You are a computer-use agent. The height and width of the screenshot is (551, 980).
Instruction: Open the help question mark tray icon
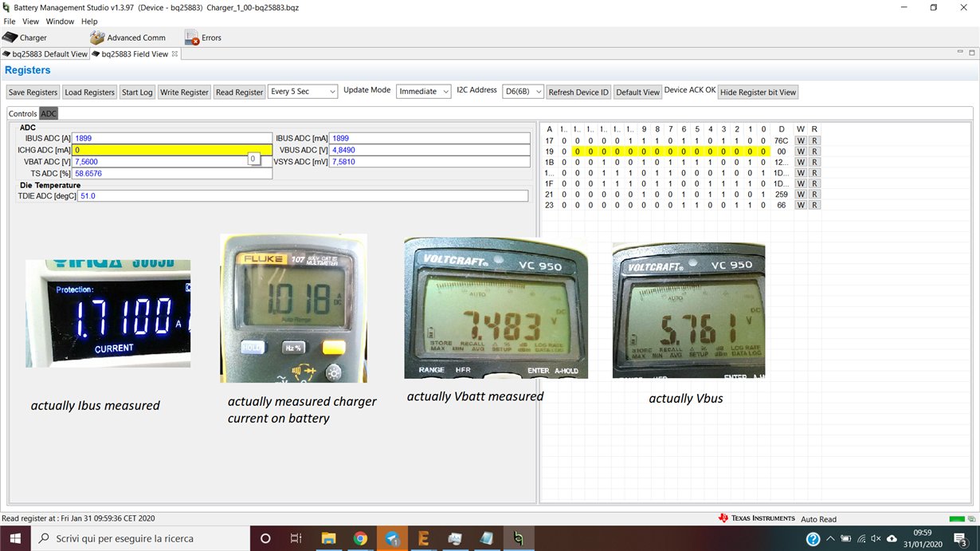813,539
